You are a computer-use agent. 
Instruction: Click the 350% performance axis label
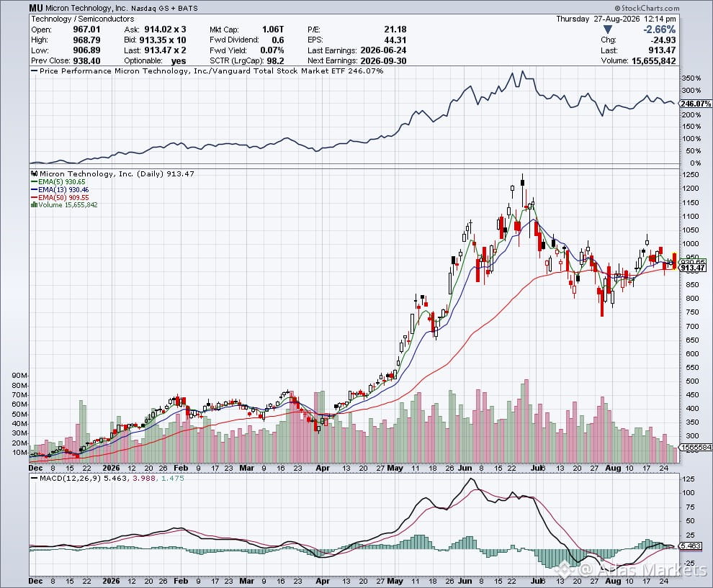(x=691, y=78)
